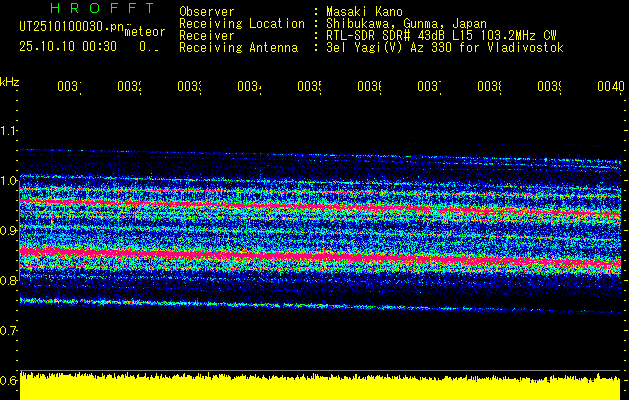Select location Shibukawa, Gunma, Japan
This screenshot has height=400, width=629.
pos(406,24)
